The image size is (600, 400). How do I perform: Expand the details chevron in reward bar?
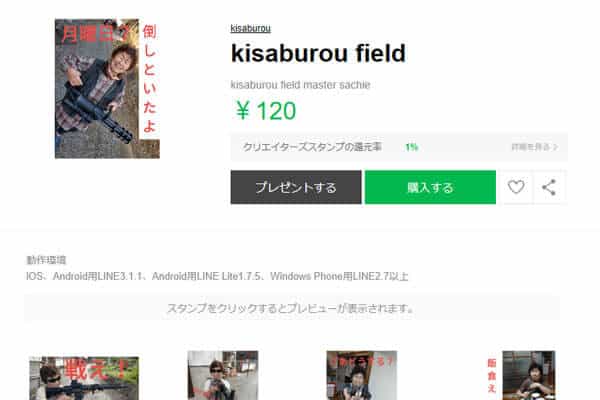[556, 147]
